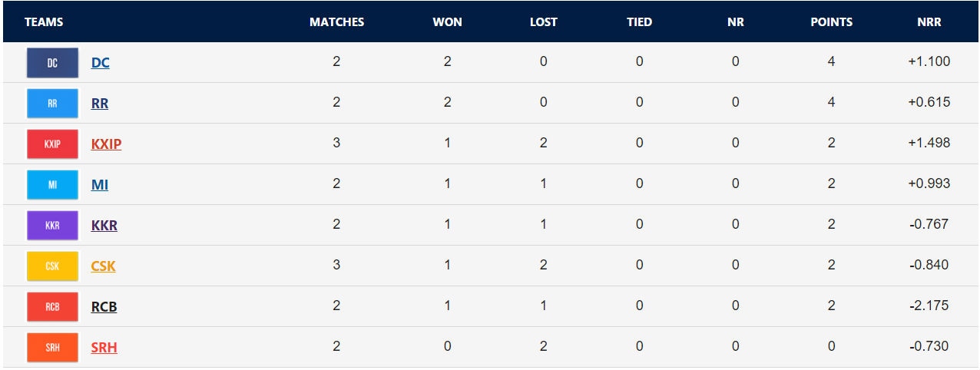This screenshot has height=370, width=980.
Task: Click the WON column header
Action: tap(447, 22)
